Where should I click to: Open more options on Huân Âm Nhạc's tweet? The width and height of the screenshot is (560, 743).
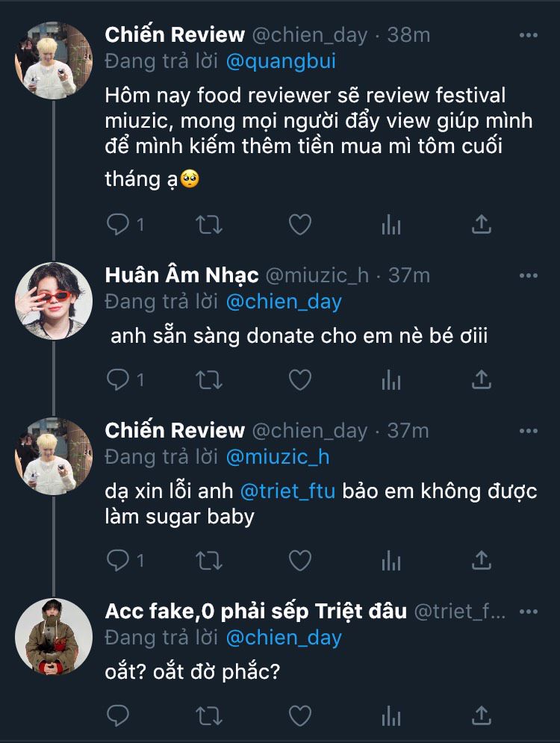(528, 276)
